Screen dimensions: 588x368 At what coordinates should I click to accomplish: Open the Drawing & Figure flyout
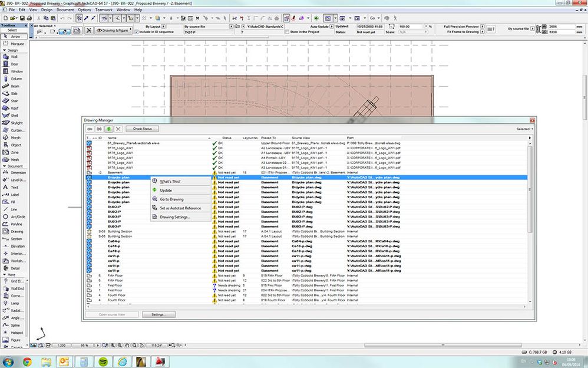tap(112, 29)
